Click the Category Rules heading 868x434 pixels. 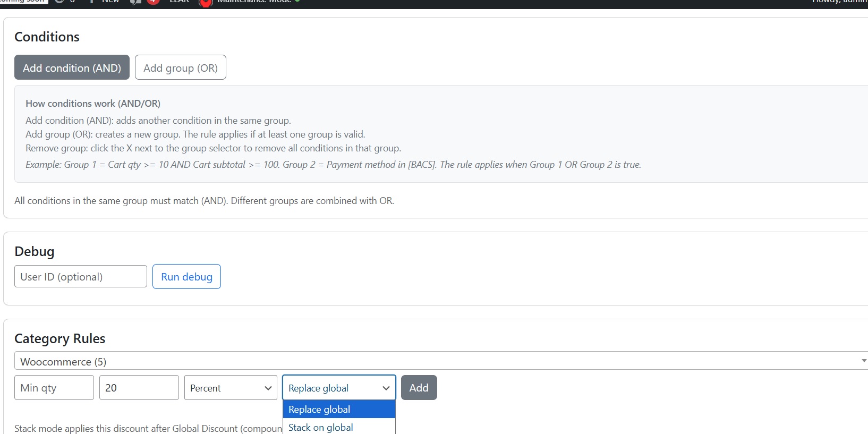click(60, 338)
